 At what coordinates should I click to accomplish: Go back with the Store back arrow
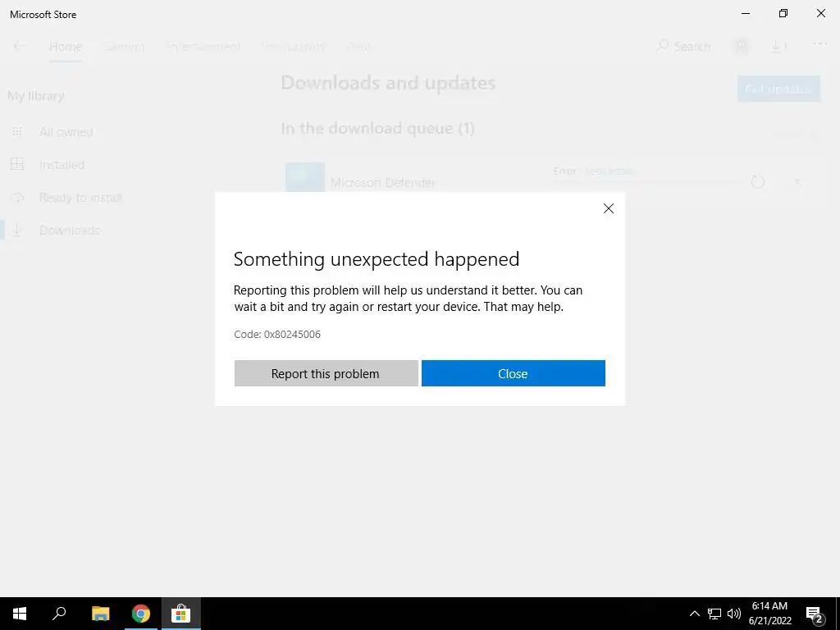click(19, 47)
